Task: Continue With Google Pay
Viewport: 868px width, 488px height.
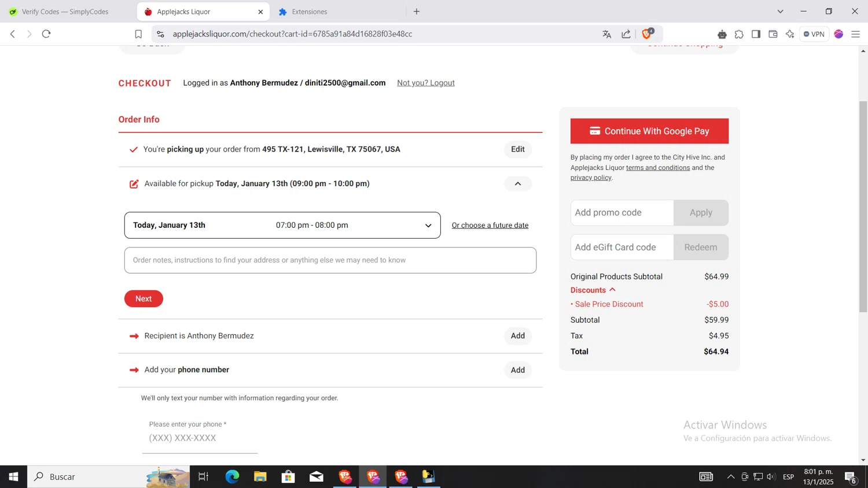Action: 649,131
